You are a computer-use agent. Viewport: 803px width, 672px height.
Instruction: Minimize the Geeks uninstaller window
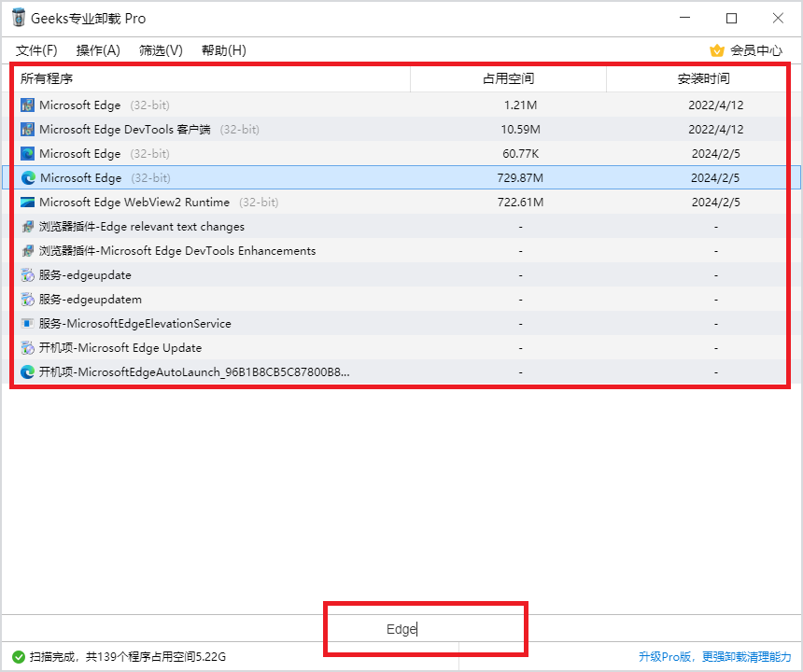point(684,19)
